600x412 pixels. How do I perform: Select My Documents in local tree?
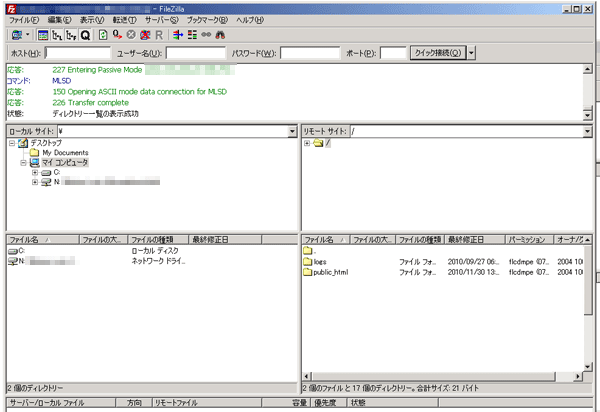click(x=65, y=153)
